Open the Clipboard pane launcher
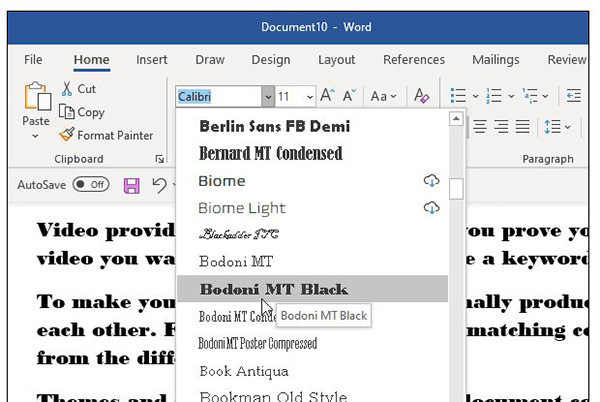This screenshot has width=600, height=402. (x=160, y=160)
